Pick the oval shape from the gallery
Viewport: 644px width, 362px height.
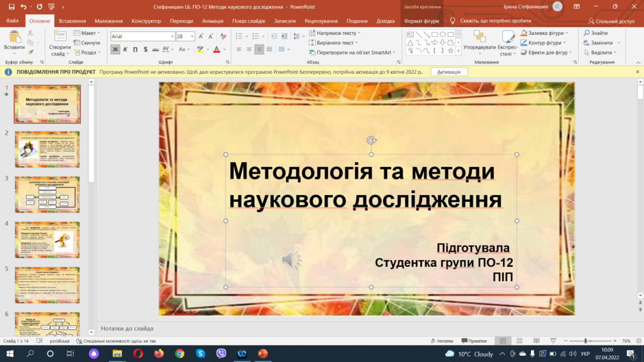coord(443,34)
